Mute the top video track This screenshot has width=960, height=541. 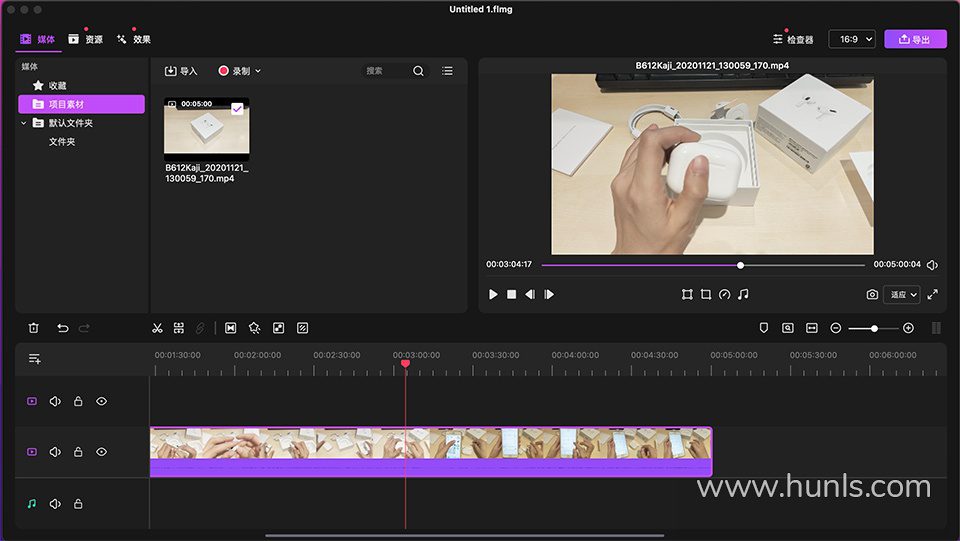click(x=55, y=401)
